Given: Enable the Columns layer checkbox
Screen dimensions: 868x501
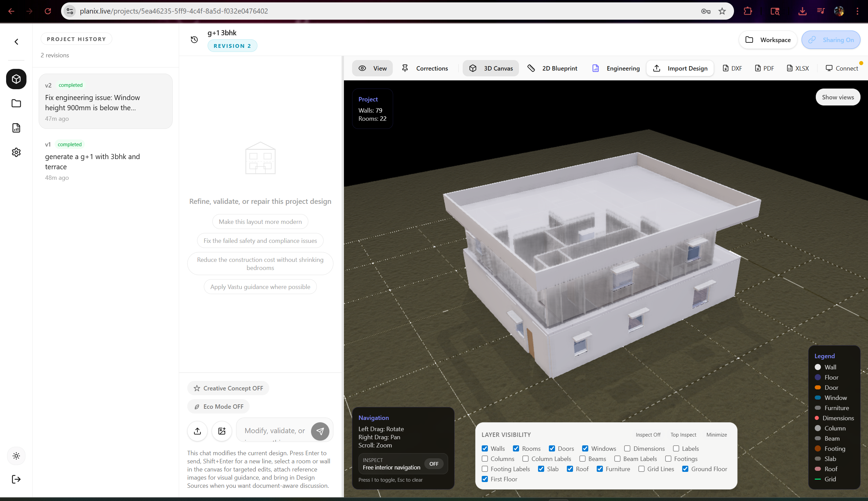Looking at the screenshot, I should (x=485, y=459).
